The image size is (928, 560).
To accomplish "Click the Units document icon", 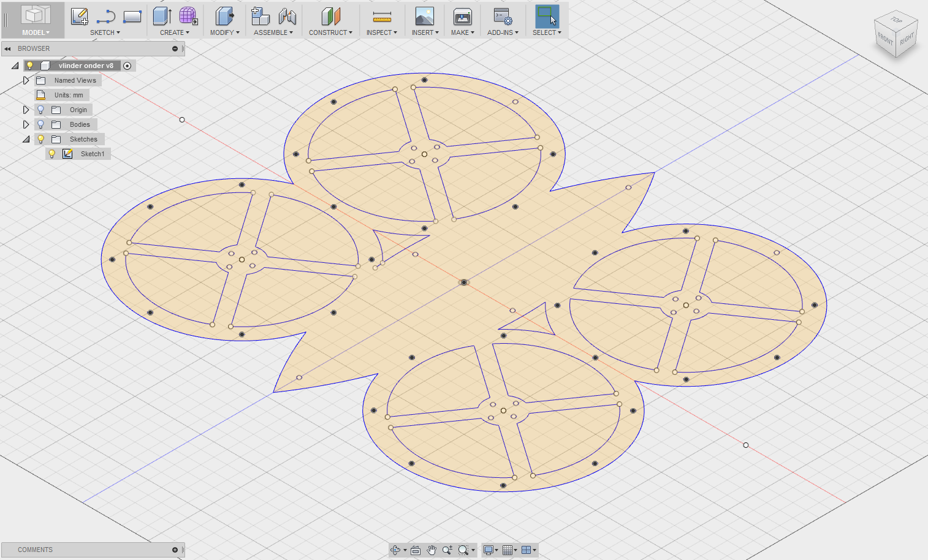I will (x=41, y=95).
